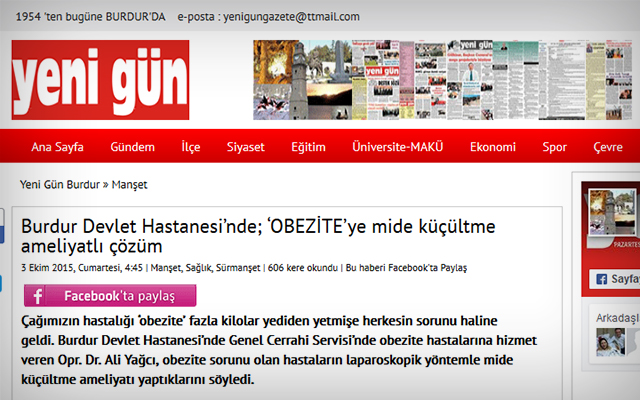Image resolution: width=640 pixels, height=400 pixels.
Task: Click the Facebook icon beside Sayfa
Action: click(x=601, y=279)
